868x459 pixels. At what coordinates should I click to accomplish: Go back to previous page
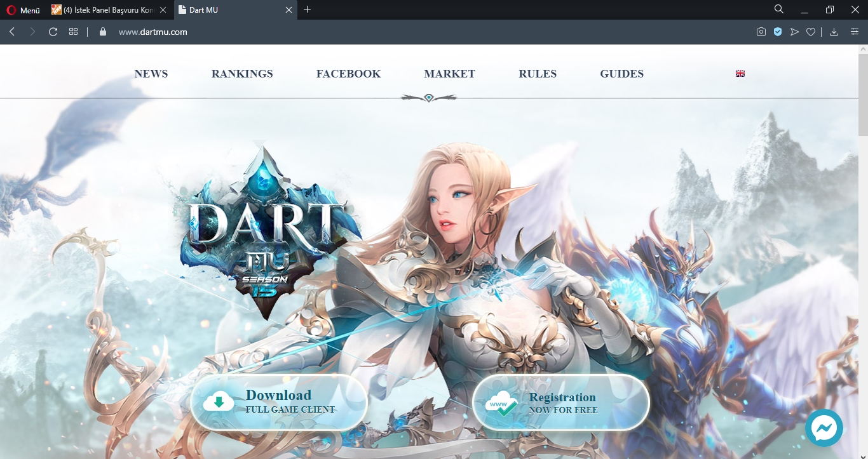pos(12,32)
